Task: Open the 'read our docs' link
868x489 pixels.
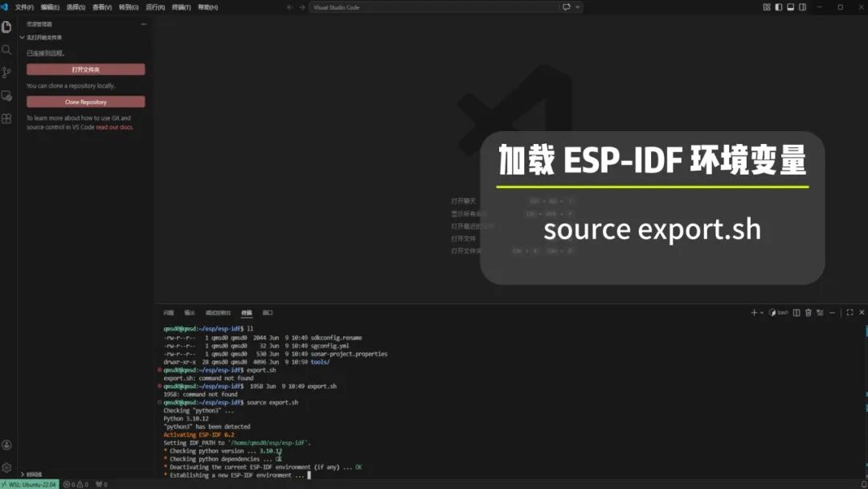Action: 115,127
